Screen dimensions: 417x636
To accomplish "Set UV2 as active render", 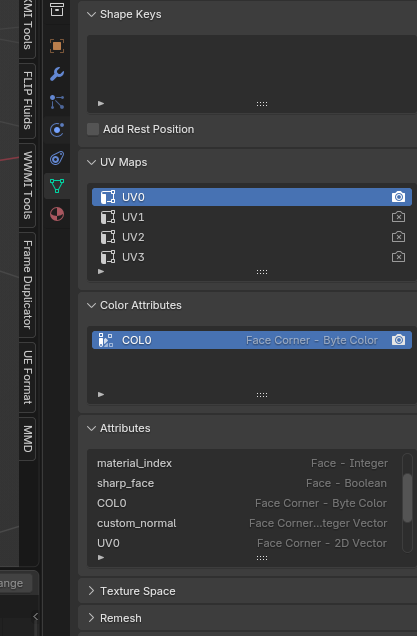I will [x=398, y=236].
